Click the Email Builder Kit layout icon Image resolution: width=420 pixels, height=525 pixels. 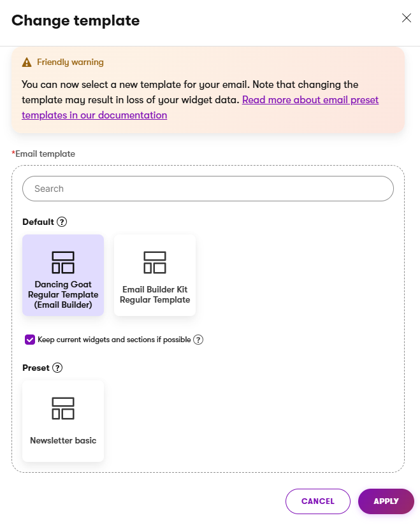coord(154,261)
